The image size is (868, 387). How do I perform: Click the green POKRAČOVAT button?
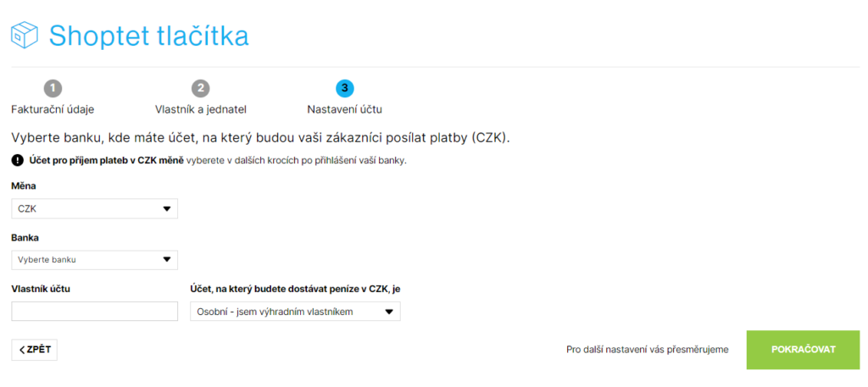click(x=803, y=350)
